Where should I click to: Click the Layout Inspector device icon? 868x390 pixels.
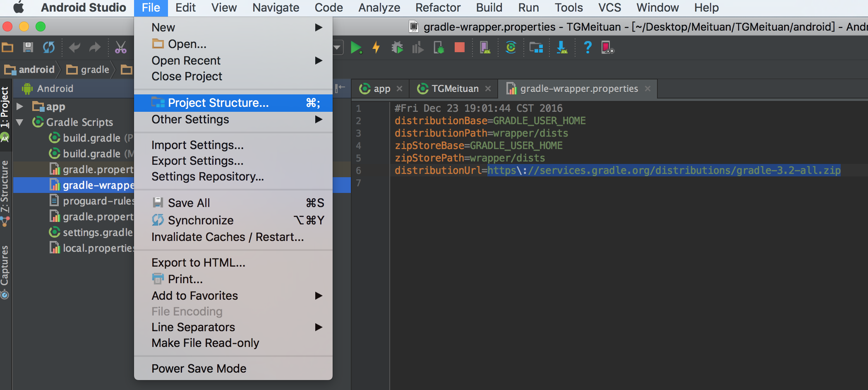608,48
